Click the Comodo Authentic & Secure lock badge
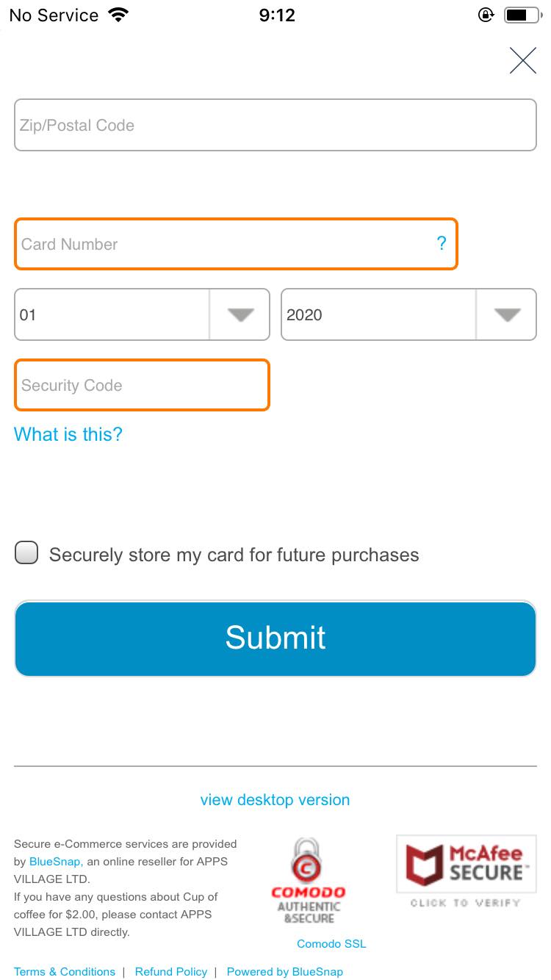The height and width of the screenshot is (980, 551). pyautogui.click(x=309, y=881)
